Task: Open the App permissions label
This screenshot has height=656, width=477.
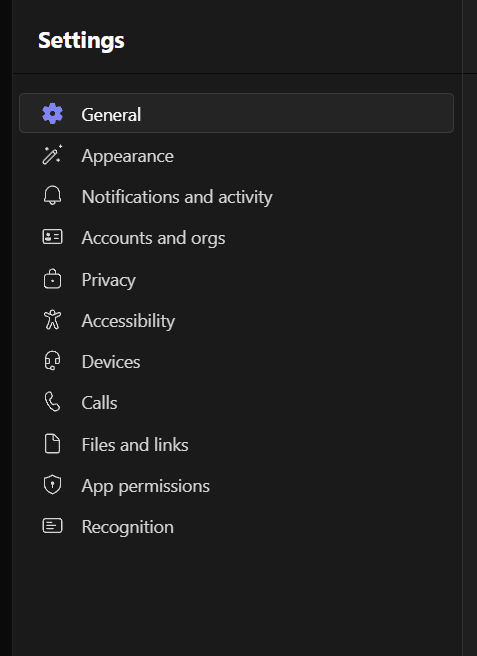Action: (146, 486)
